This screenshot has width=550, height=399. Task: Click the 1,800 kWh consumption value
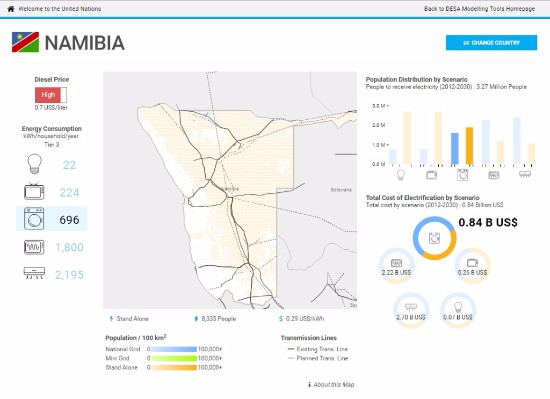(x=69, y=247)
